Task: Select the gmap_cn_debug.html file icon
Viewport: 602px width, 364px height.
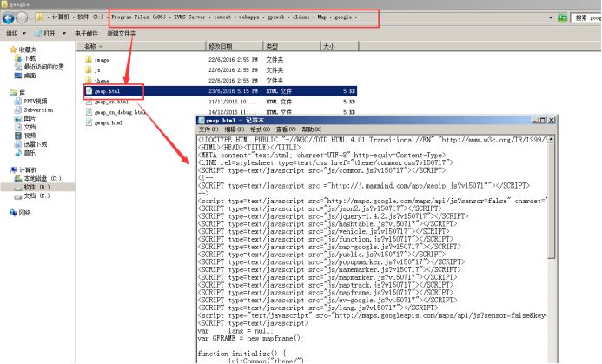Action: point(89,112)
